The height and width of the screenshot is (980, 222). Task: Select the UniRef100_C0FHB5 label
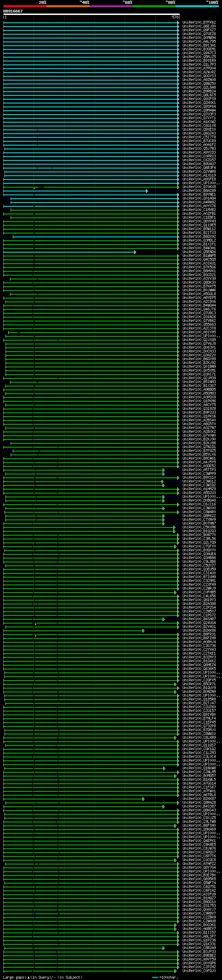(199, 592)
